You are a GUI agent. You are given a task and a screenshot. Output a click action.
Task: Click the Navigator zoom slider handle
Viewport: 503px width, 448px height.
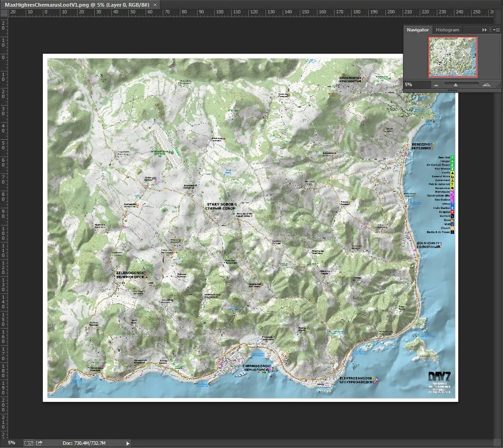pos(455,85)
